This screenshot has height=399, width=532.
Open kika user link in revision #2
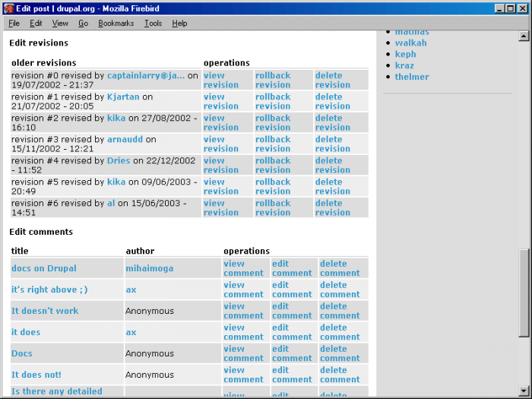pos(116,118)
